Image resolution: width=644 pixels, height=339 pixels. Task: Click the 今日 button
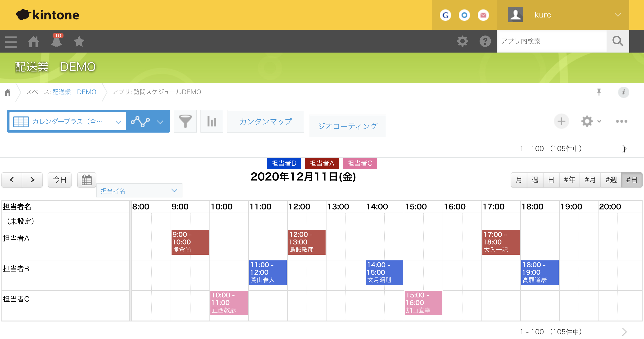60,180
